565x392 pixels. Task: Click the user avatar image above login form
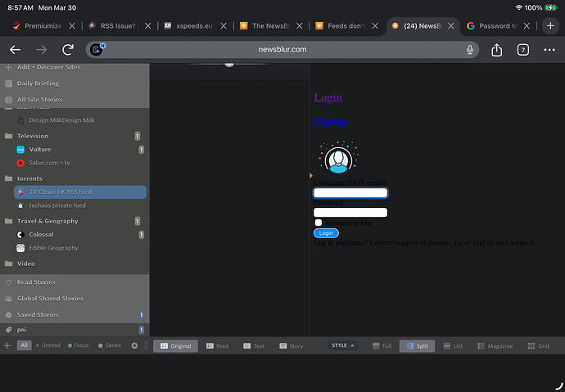pos(337,158)
